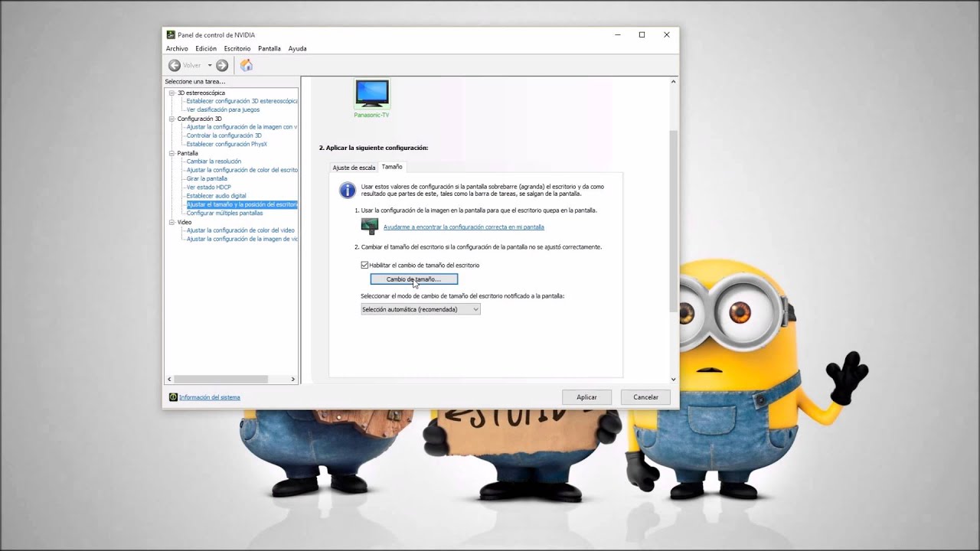The width and height of the screenshot is (980, 551).
Task: Click the NVIDIA title bar icon
Action: (171, 34)
